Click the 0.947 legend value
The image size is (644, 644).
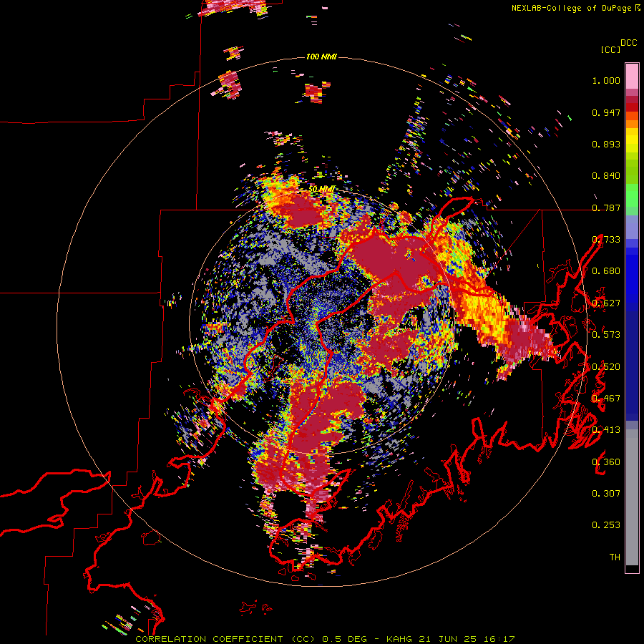point(606,112)
